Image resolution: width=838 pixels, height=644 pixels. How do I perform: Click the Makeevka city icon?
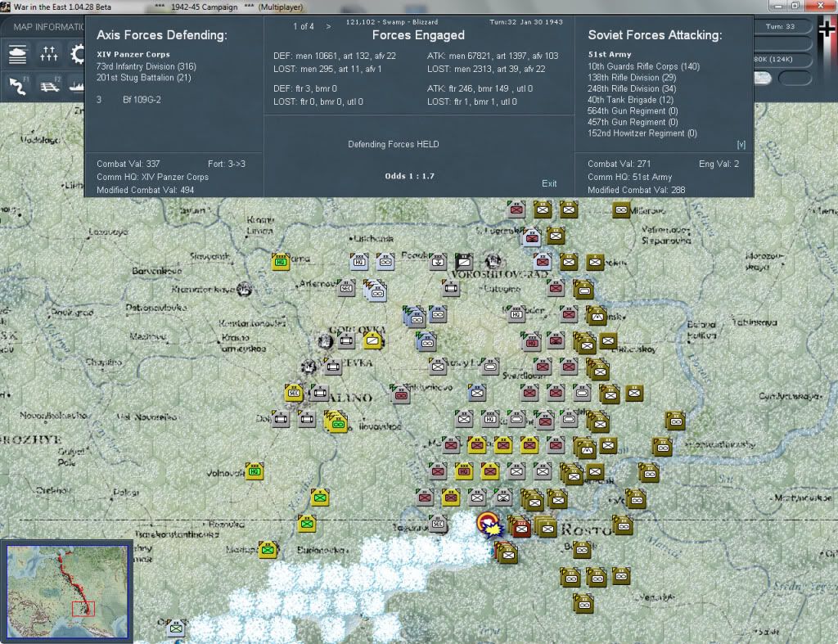(x=309, y=367)
